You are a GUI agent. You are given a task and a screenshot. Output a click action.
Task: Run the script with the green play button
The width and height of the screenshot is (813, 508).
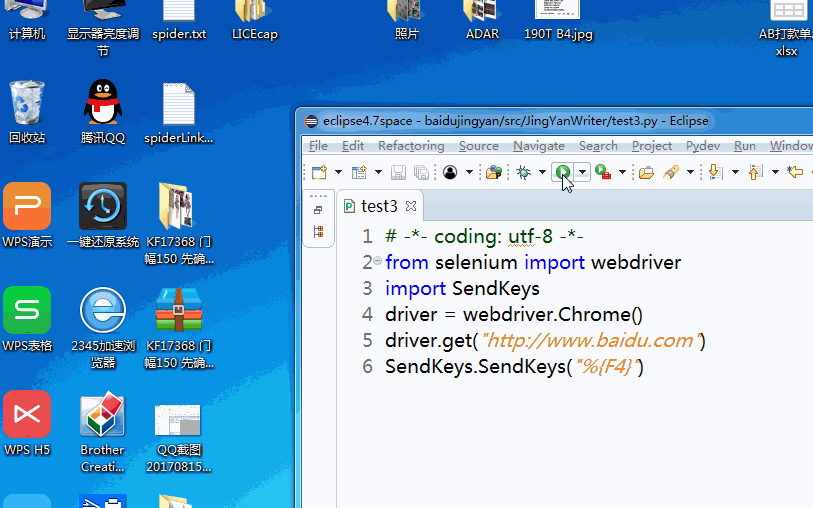(563, 172)
